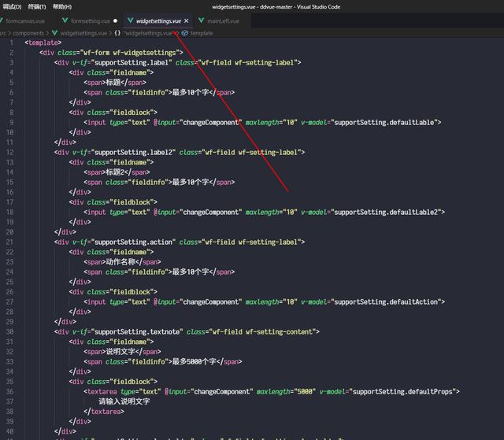The height and width of the screenshot is (440, 504).
Task: Click the "supportSetting.defaultLable" v-model value
Action: point(384,122)
